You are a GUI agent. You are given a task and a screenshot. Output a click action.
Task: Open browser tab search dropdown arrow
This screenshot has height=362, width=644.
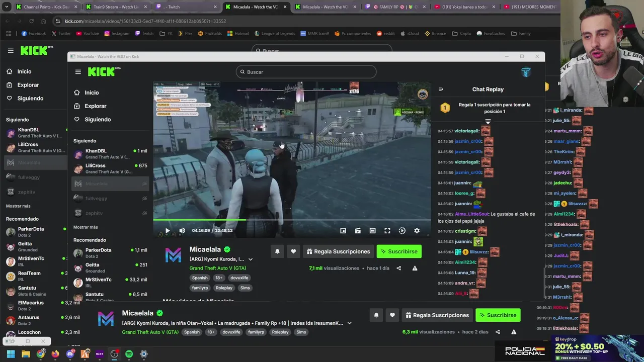6,7
